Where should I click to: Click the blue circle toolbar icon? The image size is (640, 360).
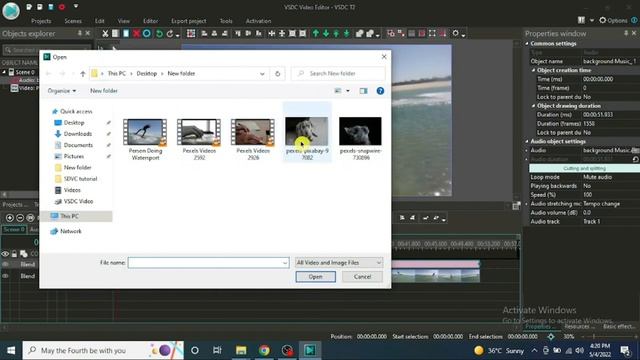pyautogui.click(x=147, y=33)
